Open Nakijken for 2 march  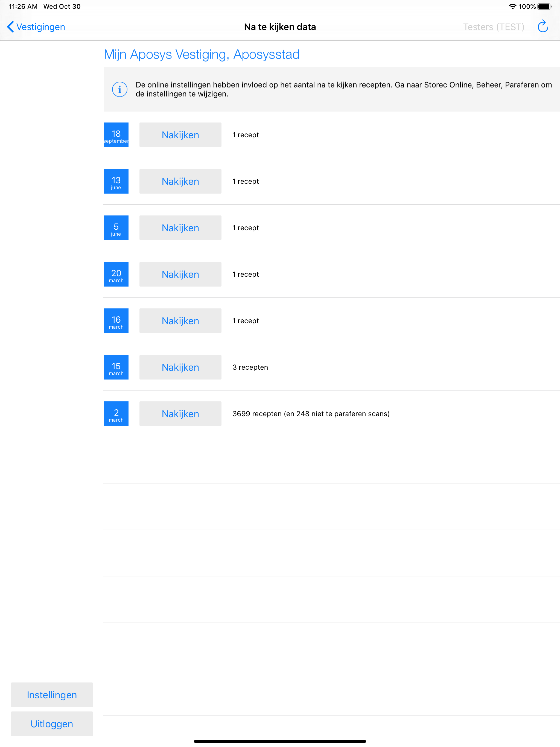pos(180,414)
